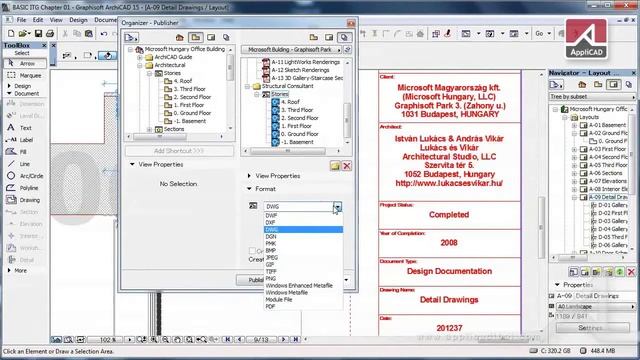Expand the Design group in ToolBox
Image resolution: width=640 pixels, height=360 pixels.
coord(9,86)
